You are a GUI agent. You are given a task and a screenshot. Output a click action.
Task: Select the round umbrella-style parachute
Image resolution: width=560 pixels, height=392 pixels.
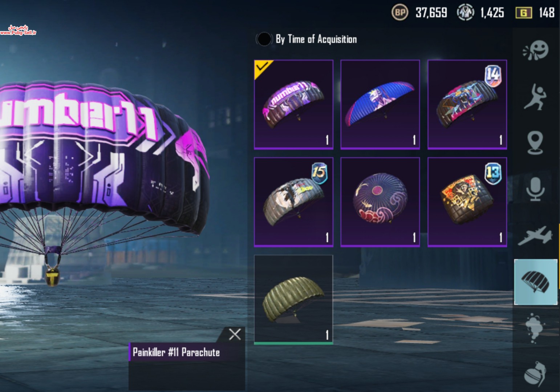coord(380,202)
